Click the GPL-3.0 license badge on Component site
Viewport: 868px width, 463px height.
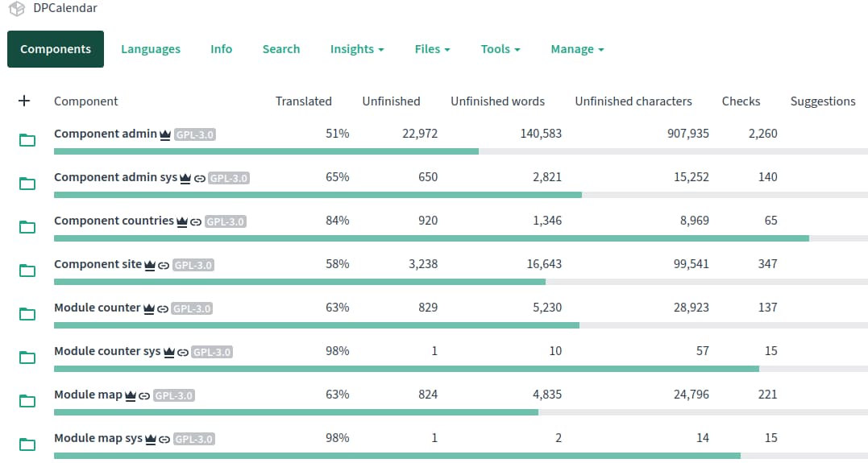tap(193, 265)
